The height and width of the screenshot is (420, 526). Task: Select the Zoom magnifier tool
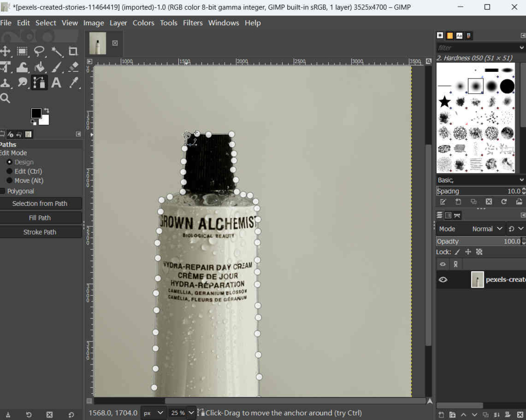coord(5,98)
